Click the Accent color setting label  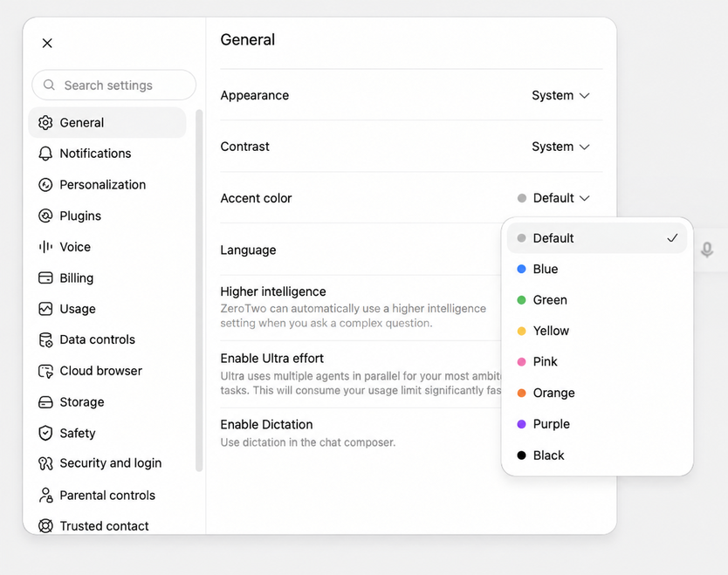point(256,198)
